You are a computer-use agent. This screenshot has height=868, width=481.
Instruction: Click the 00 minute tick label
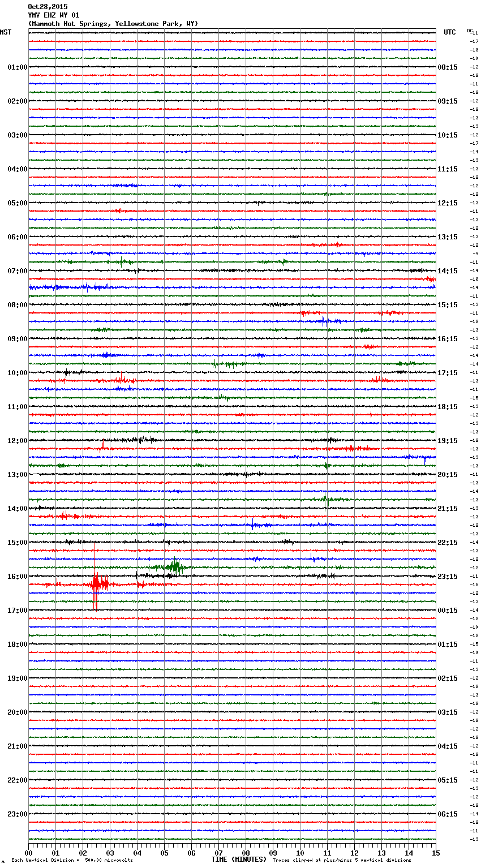click(x=29, y=853)
